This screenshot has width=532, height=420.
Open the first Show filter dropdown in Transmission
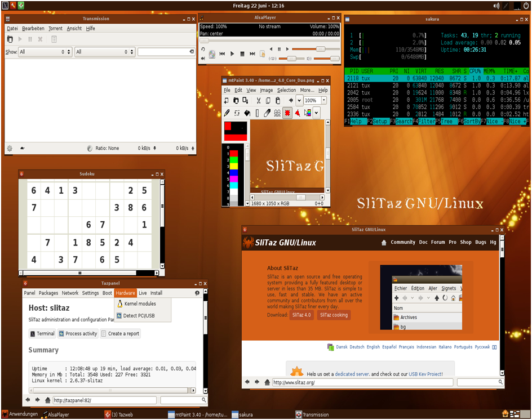[x=45, y=52]
